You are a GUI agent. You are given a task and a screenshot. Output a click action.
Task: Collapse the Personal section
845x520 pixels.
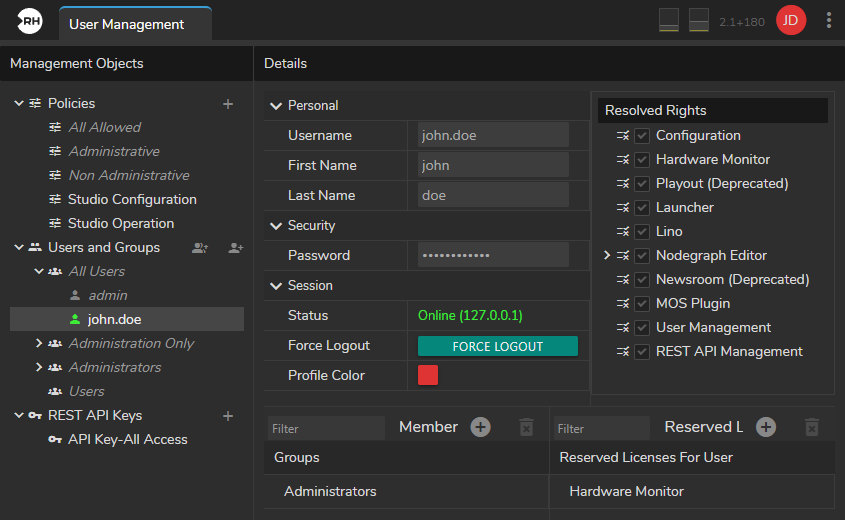275,106
